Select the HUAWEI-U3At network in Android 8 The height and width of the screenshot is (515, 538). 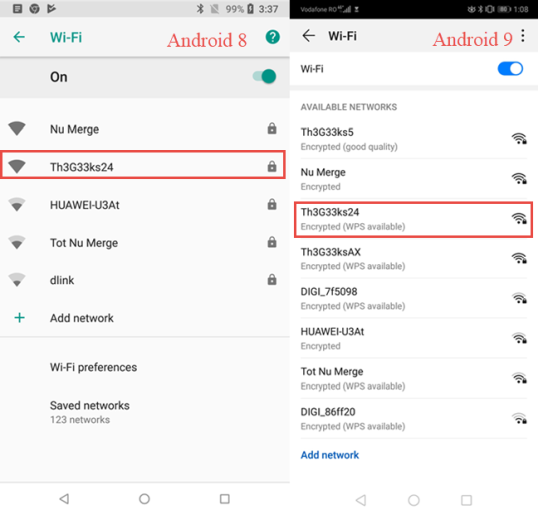(143, 205)
